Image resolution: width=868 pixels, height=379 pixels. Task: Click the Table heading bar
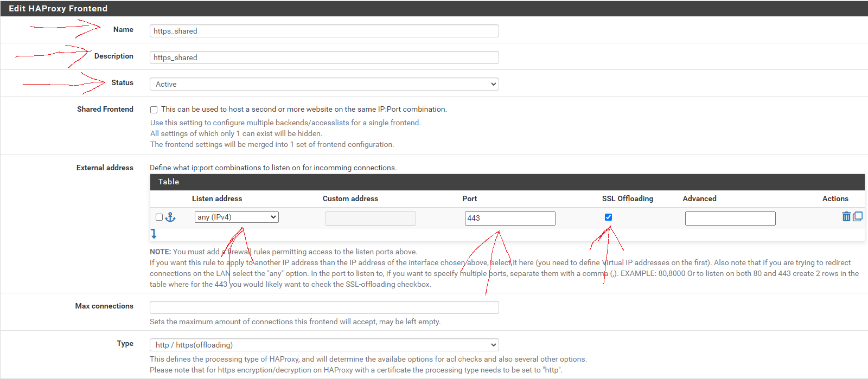point(507,182)
